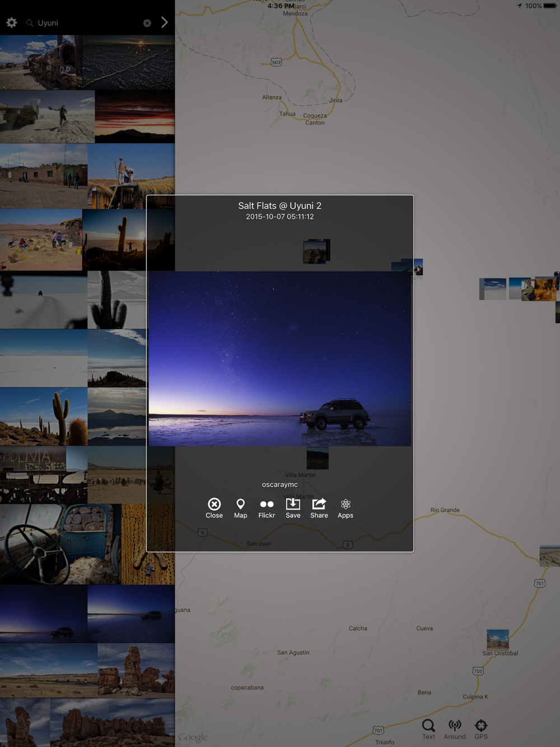The width and height of the screenshot is (560, 747).
Task: Tap the Triunfo map label
Action: [x=385, y=742]
